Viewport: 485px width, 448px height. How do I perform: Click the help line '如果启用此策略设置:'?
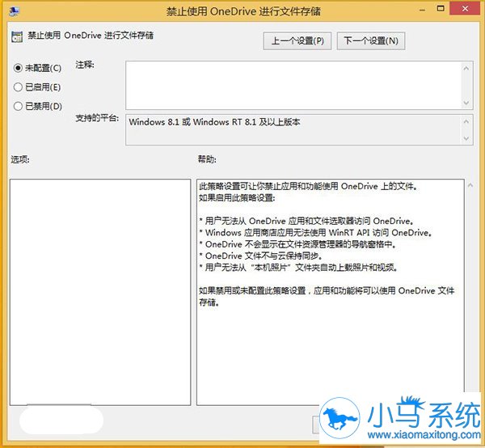(x=237, y=197)
